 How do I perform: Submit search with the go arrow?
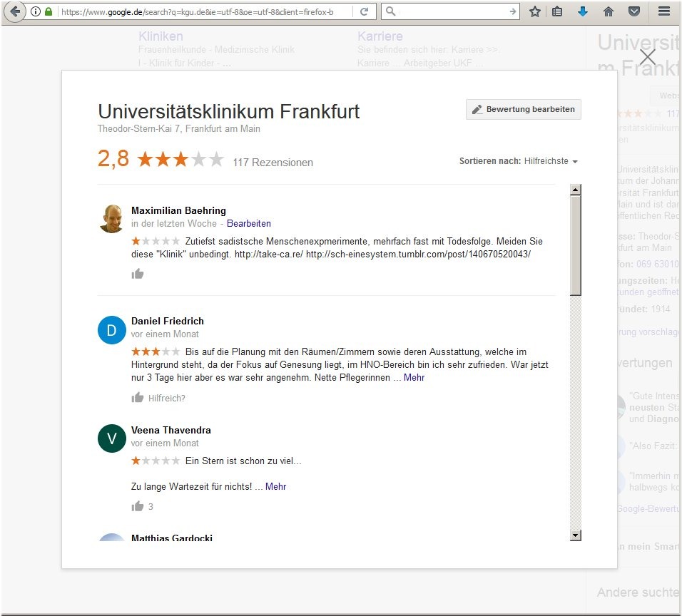tap(513, 11)
